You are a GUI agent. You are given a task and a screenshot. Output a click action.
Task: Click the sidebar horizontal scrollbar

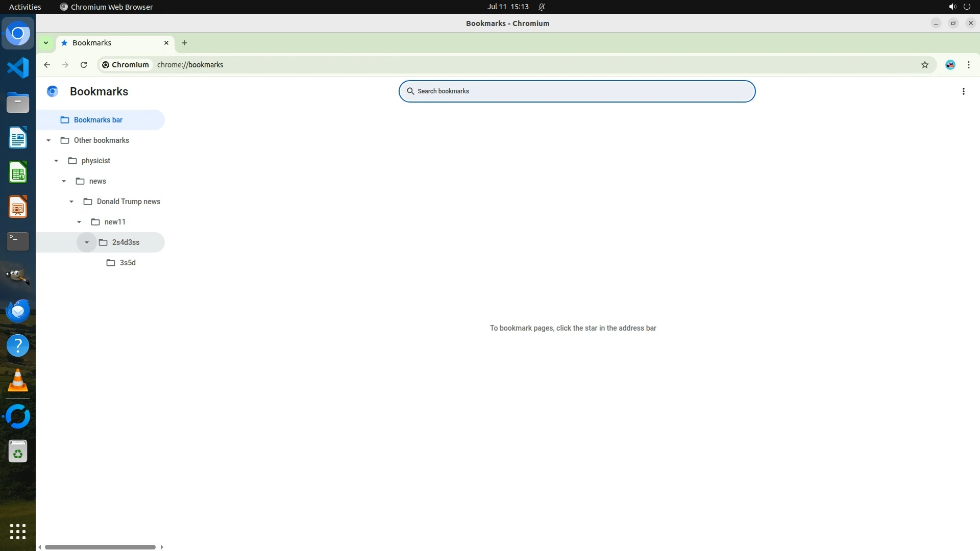click(x=100, y=547)
